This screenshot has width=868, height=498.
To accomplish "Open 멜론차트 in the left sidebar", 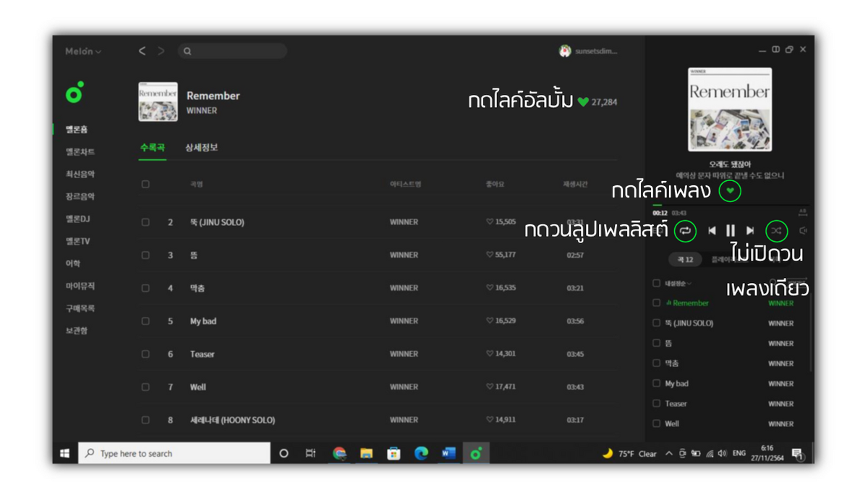I will point(80,152).
